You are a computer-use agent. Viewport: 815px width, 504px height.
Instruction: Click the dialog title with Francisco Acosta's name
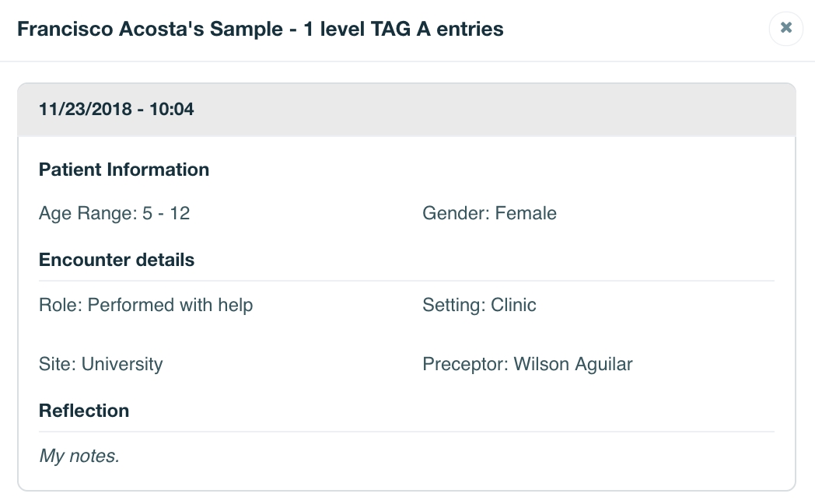[x=260, y=30]
